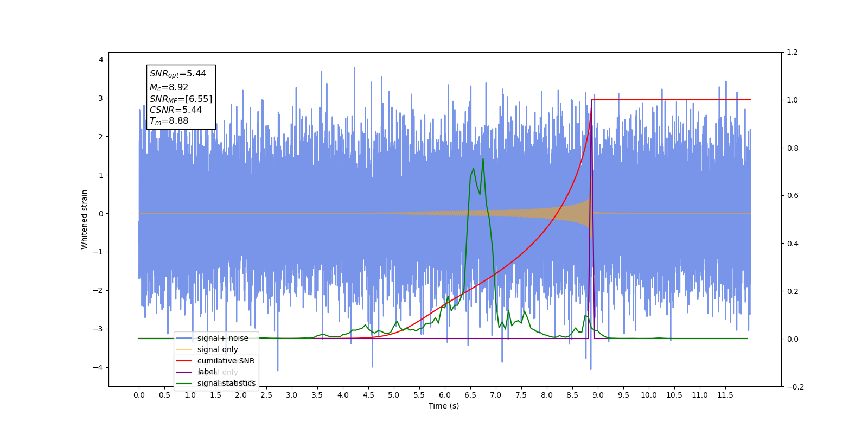Click the green signal statistics peak near 6.7 s
Viewport: 868px width, 434px height.
pos(483,159)
